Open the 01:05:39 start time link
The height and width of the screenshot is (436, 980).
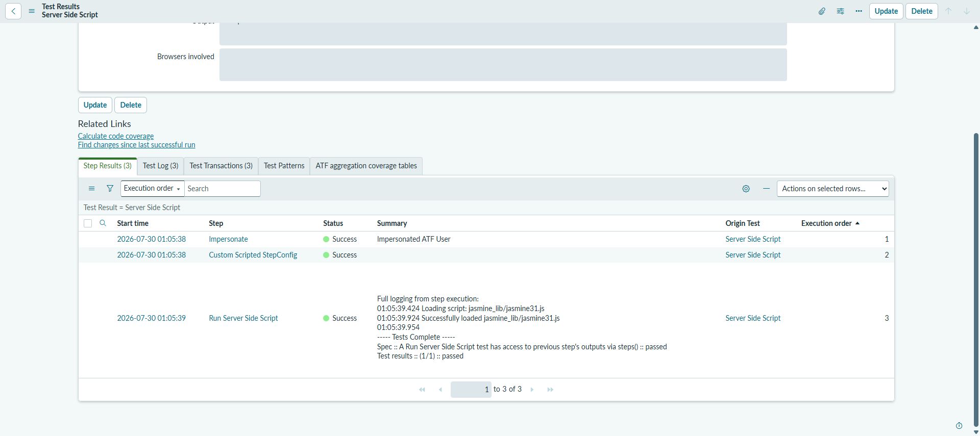tap(151, 318)
